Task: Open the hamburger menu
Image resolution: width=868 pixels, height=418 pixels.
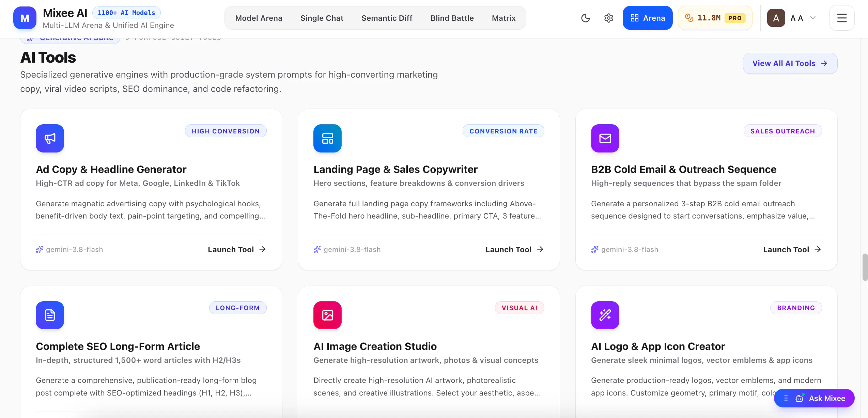Action: point(842,18)
